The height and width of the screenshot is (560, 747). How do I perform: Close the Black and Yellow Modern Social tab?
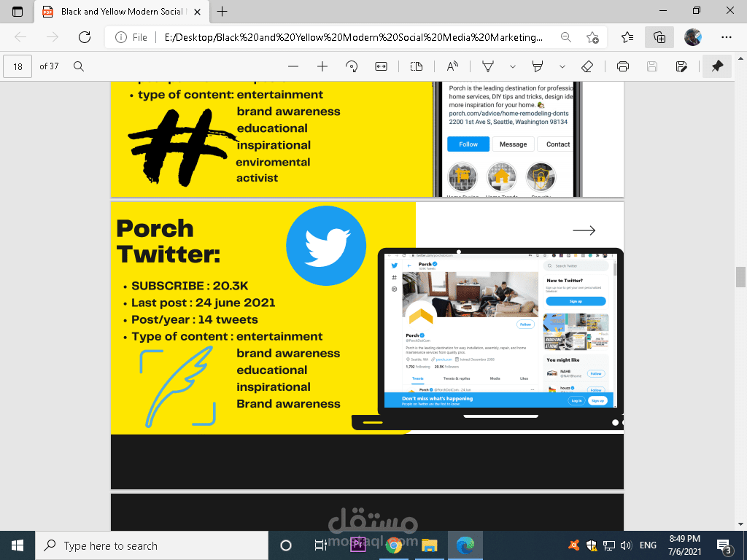point(198,12)
